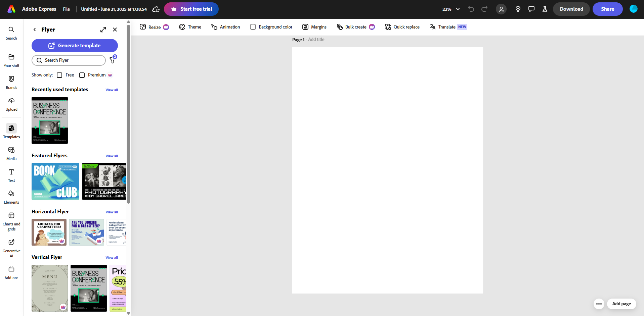
Task: View all Featured Flyers
Action: point(112,156)
